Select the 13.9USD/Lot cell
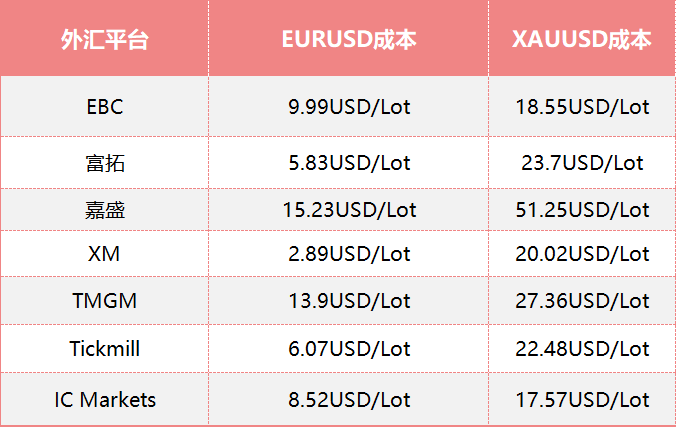This screenshot has width=676, height=427. tap(349, 301)
